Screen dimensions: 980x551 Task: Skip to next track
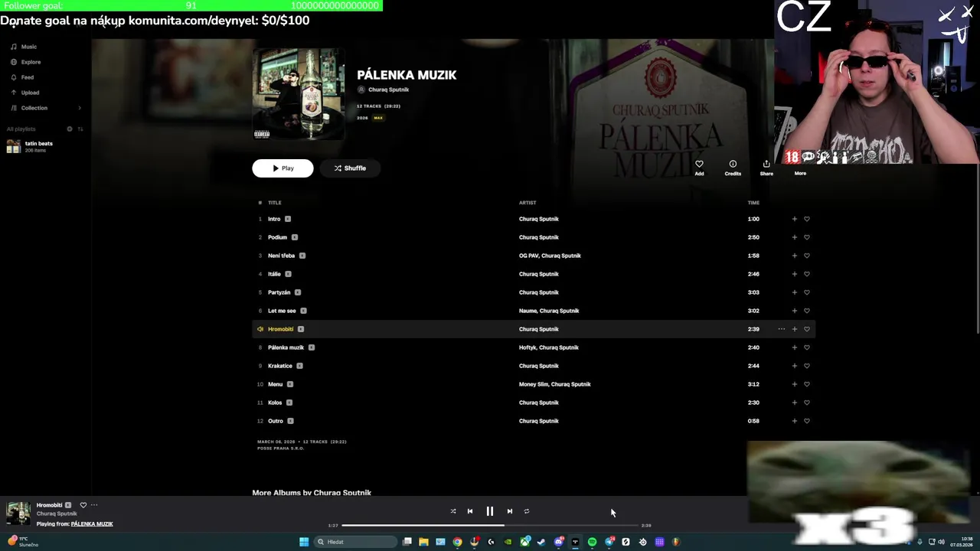(x=510, y=511)
